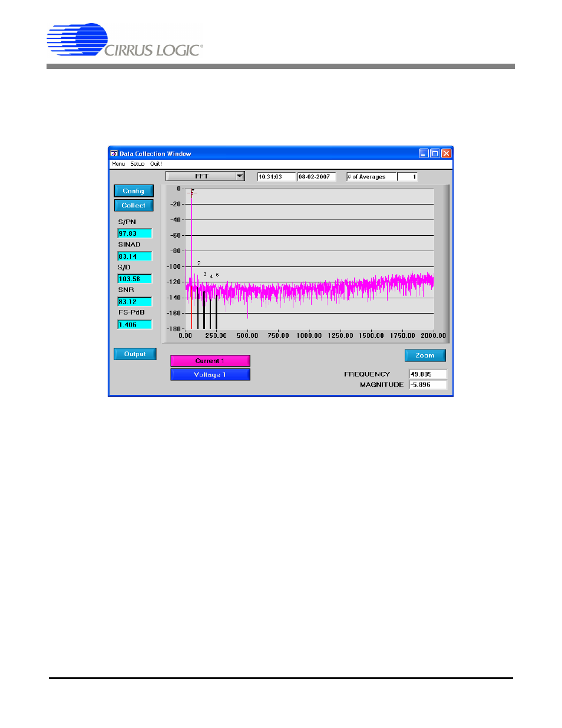Click the Collect button
The height and width of the screenshot is (728, 562).
pyautogui.click(x=134, y=205)
